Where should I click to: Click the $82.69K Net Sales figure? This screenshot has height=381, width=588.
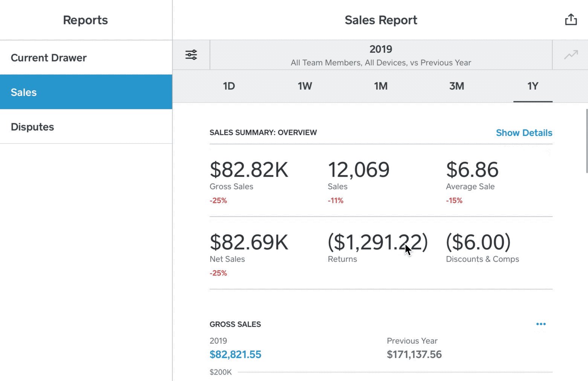tap(249, 242)
